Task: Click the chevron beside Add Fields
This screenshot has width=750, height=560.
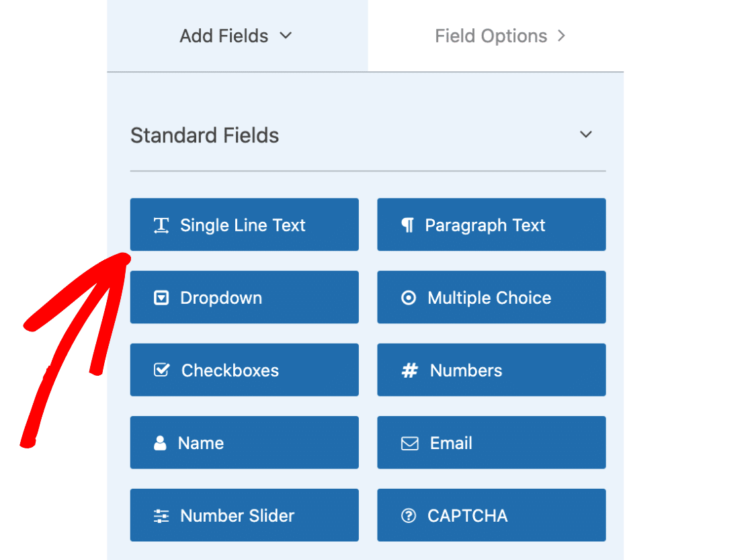Action: tap(286, 35)
